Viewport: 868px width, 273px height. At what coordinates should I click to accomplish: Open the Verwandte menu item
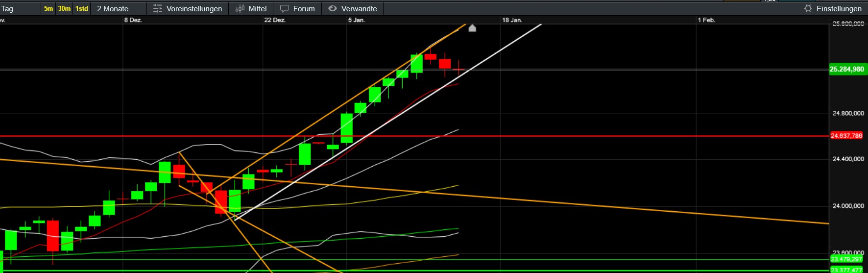click(x=359, y=9)
